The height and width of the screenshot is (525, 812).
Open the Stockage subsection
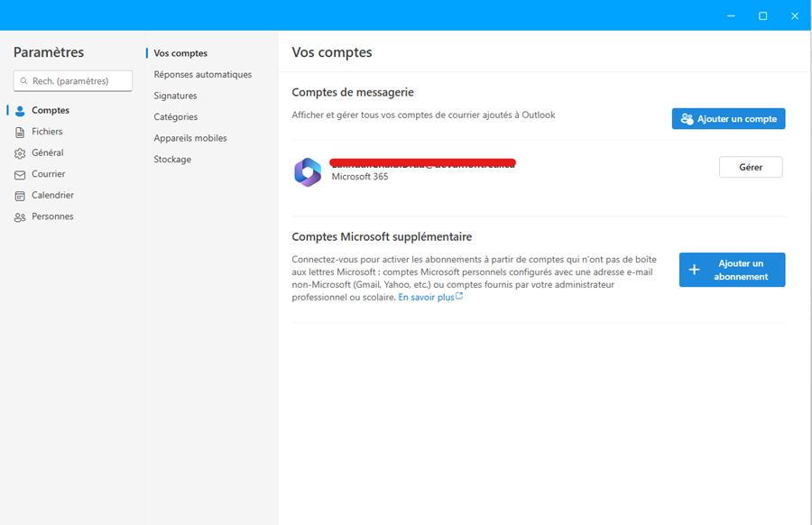click(x=172, y=160)
